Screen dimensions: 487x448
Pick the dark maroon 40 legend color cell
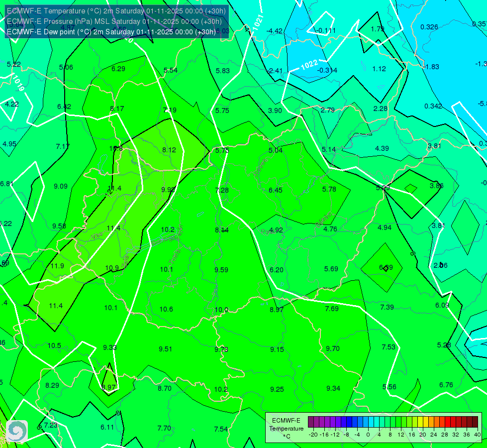point(475,422)
